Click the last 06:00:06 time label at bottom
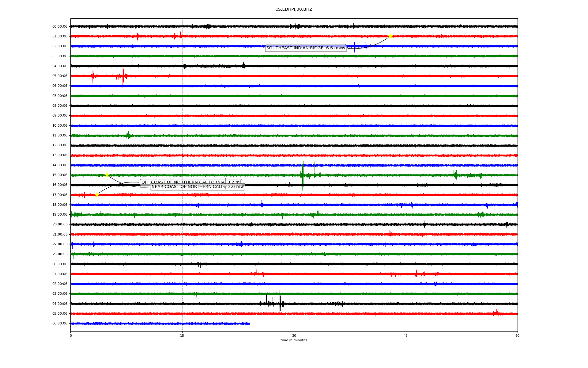 60,323
